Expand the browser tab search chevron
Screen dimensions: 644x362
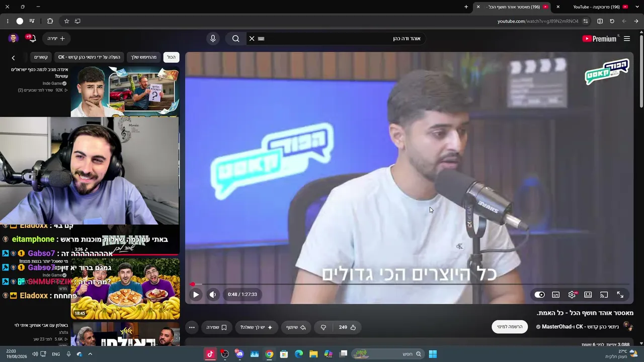coord(636,7)
